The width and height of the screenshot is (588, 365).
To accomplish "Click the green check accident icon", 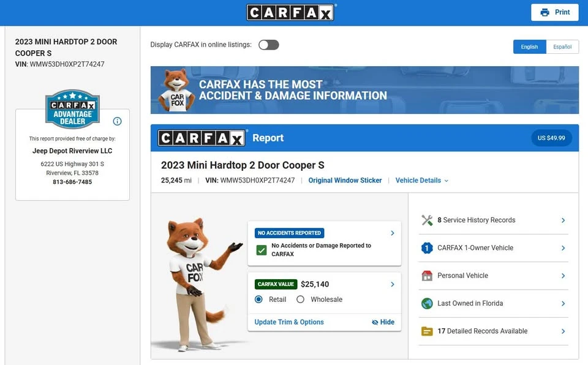I will pos(262,250).
